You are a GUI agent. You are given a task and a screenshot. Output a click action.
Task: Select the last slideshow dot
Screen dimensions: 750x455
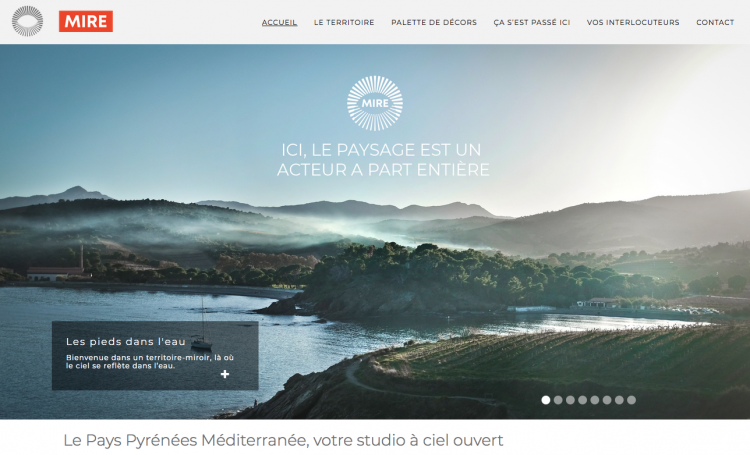click(x=631, y=400)
